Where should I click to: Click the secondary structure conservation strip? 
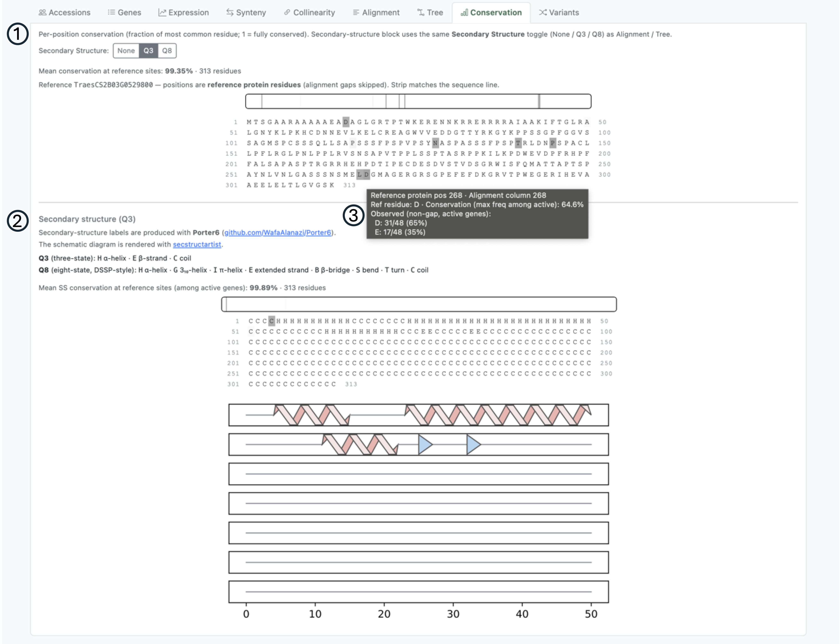pyautogui.click(x=419, y=304)
